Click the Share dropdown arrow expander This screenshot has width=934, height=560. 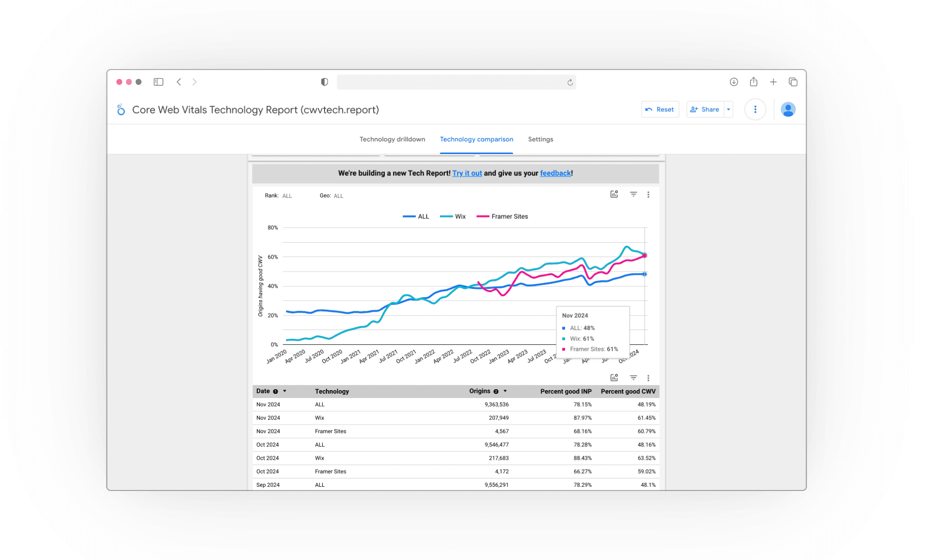point(729,109)
